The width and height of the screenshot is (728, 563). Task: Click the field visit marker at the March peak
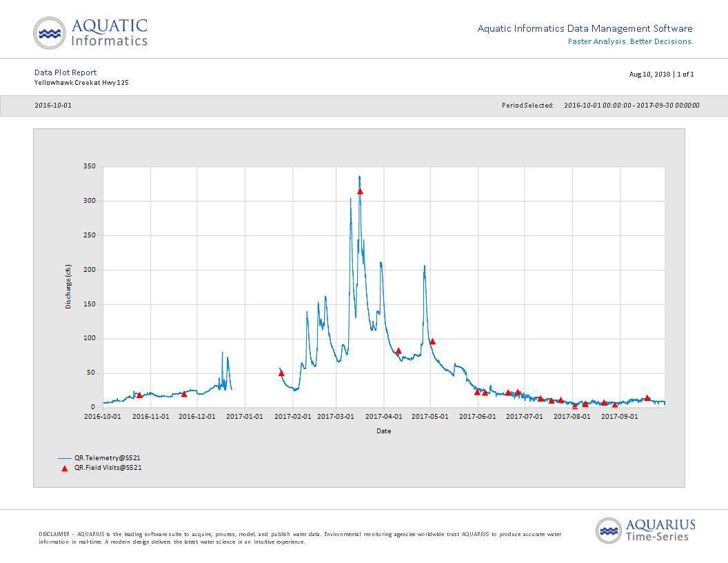(360, 191)
